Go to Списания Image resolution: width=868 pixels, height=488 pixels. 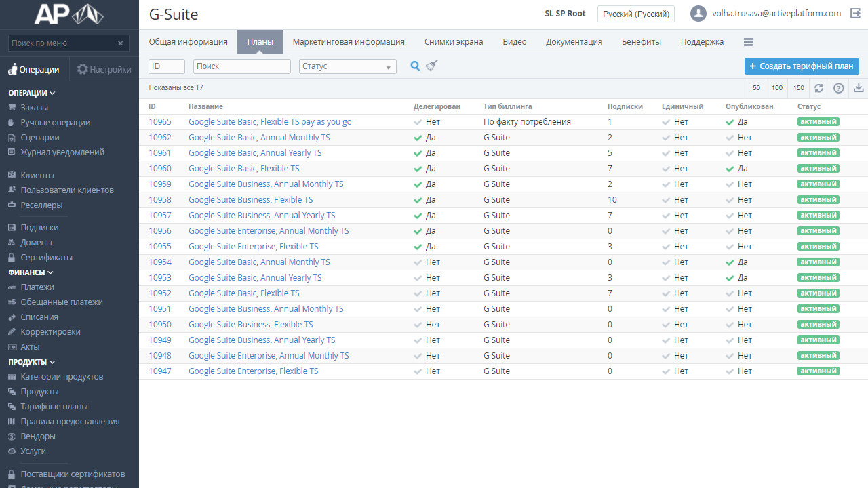39,317
